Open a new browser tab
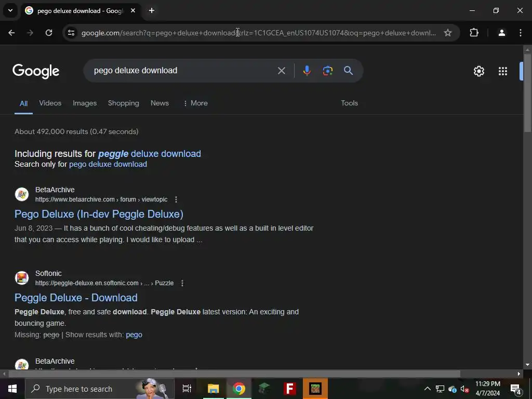532x399 pixels. coord(152,10)
